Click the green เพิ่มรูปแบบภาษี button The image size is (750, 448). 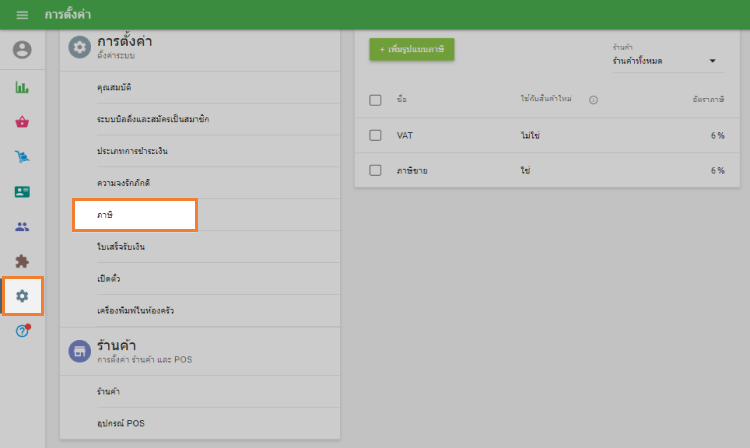click(x=412, y=48)
